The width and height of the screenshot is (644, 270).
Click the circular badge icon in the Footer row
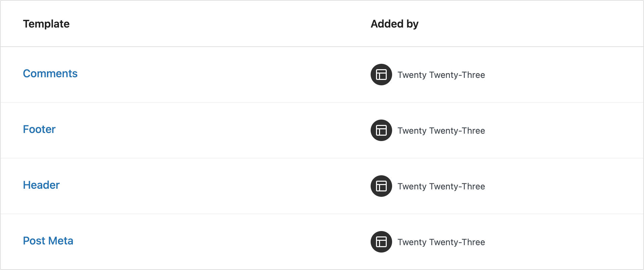(381, 130)
